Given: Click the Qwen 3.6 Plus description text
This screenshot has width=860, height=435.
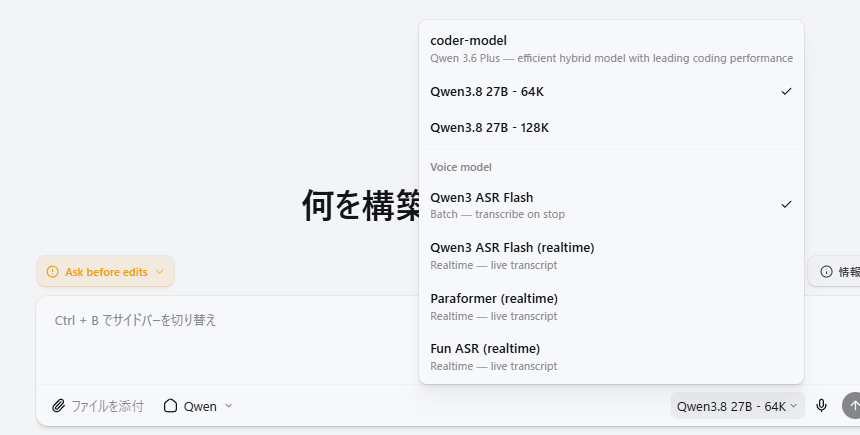Looking at the screenshot, I should pyautogui.click(x=612, y=58).
